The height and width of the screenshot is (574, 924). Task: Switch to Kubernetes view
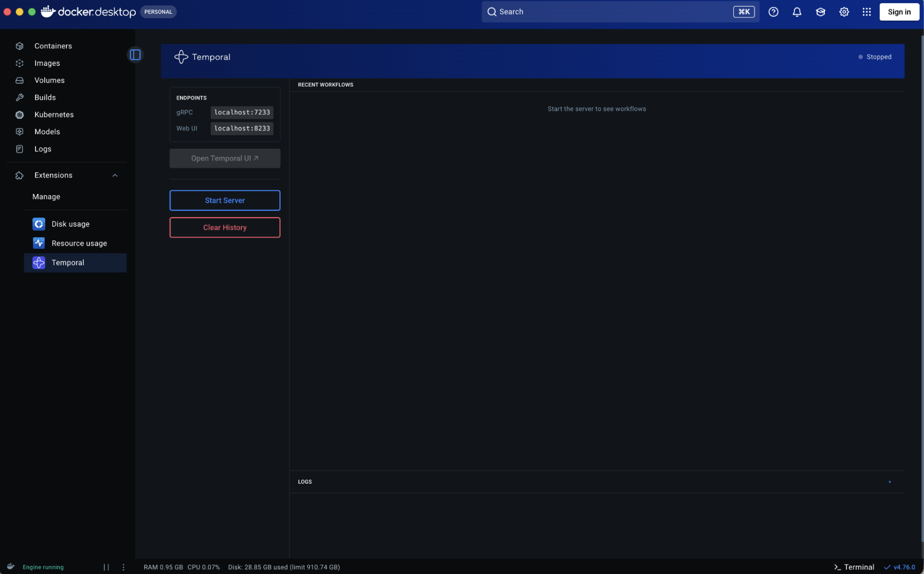[54, 114]
